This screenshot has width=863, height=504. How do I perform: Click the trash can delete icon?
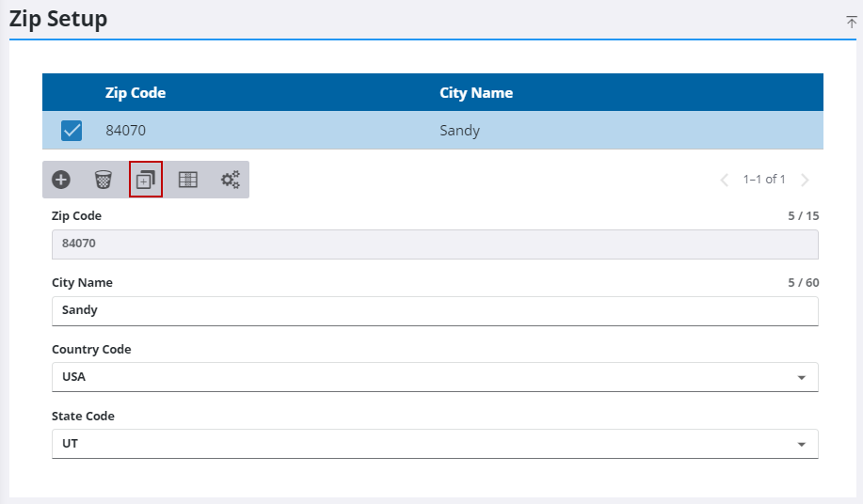pyautogui.click(x=104, y=180)
